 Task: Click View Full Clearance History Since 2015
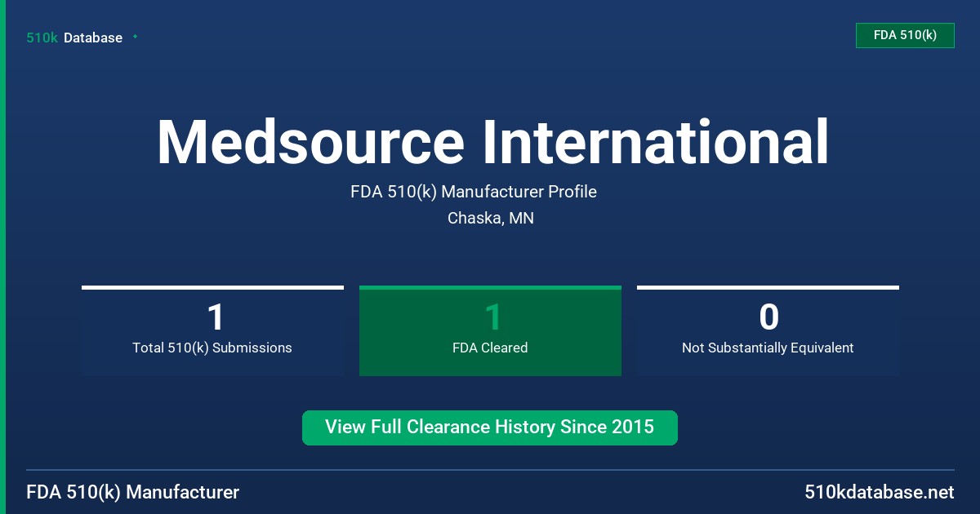click(490, 428)
